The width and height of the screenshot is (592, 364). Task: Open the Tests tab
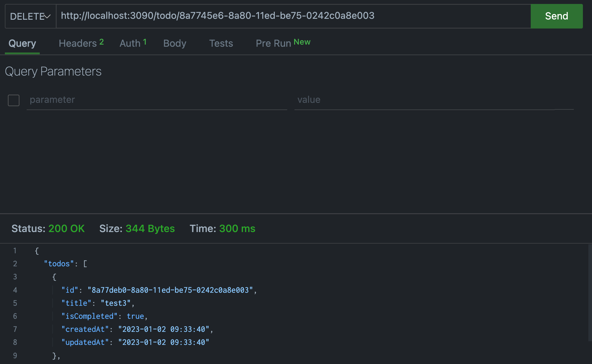pyautogui.click(x=221, y=43)
